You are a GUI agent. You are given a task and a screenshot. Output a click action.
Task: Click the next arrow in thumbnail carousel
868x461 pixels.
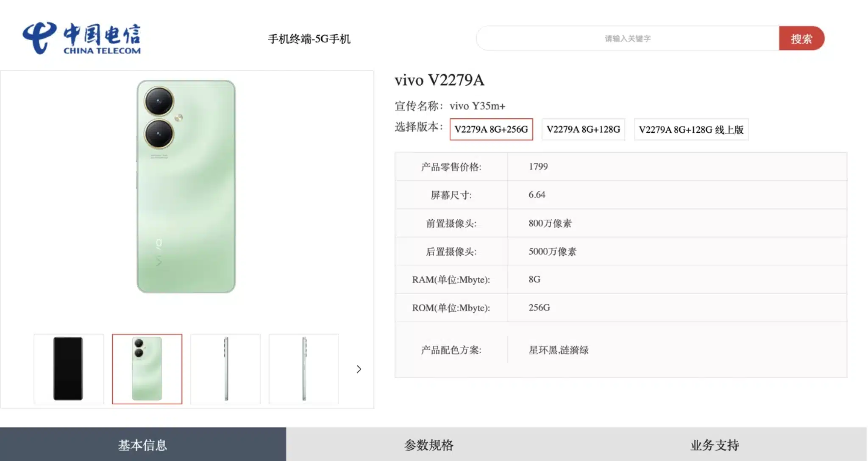pyautogui.click(x=359, y=369)
